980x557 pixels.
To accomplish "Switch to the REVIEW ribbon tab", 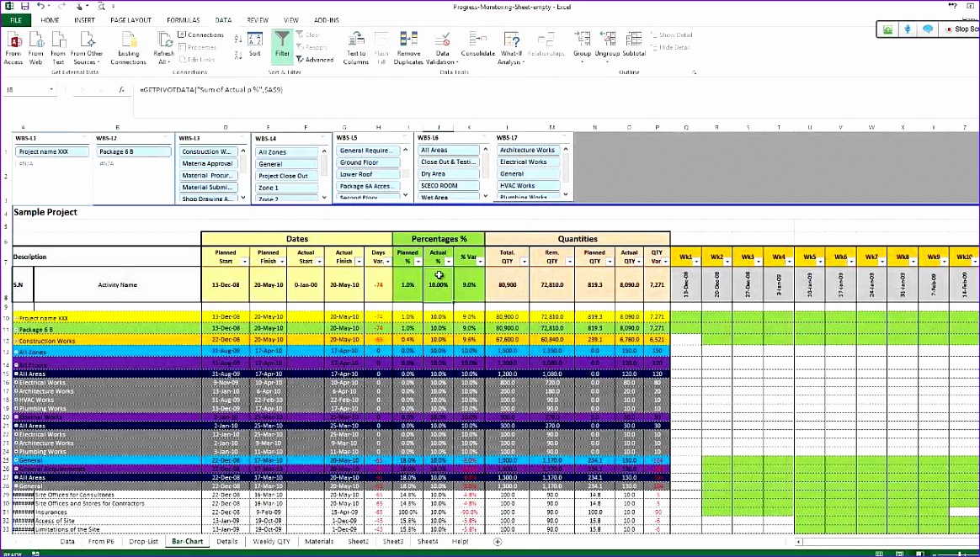I will (x=258, y=20).
